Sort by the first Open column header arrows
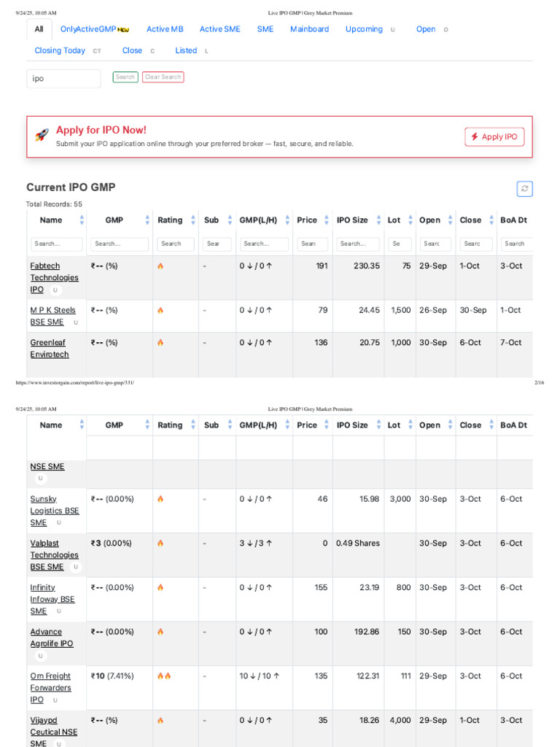The width and height of the screenshot is (560, 747). tap(450, 220)
